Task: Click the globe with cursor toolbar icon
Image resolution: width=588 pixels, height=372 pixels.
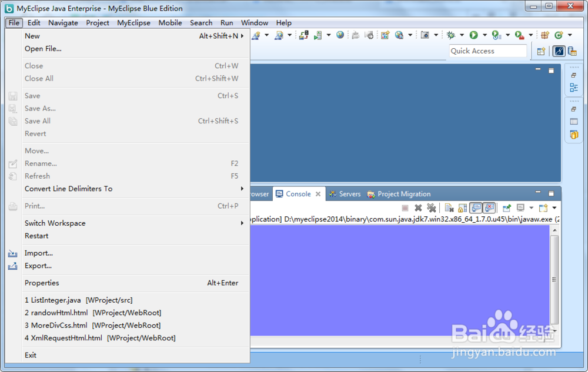Action: click(x=399, y=35)
